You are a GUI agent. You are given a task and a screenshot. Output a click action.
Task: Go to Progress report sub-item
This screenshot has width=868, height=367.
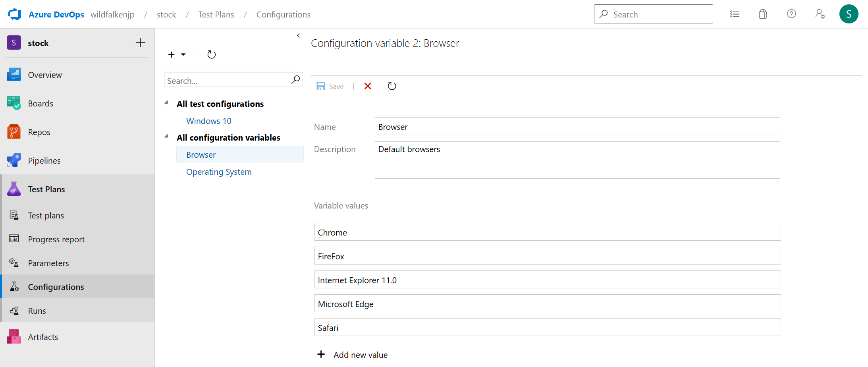[77, 239]
